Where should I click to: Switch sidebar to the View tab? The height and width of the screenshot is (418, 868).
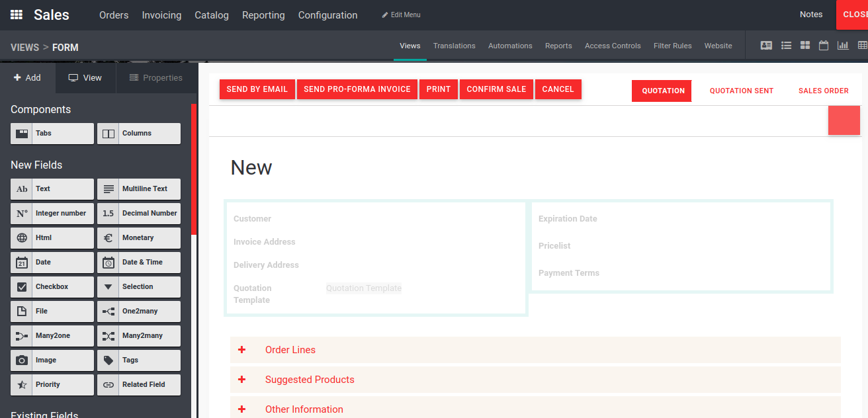tap(85, 77)
